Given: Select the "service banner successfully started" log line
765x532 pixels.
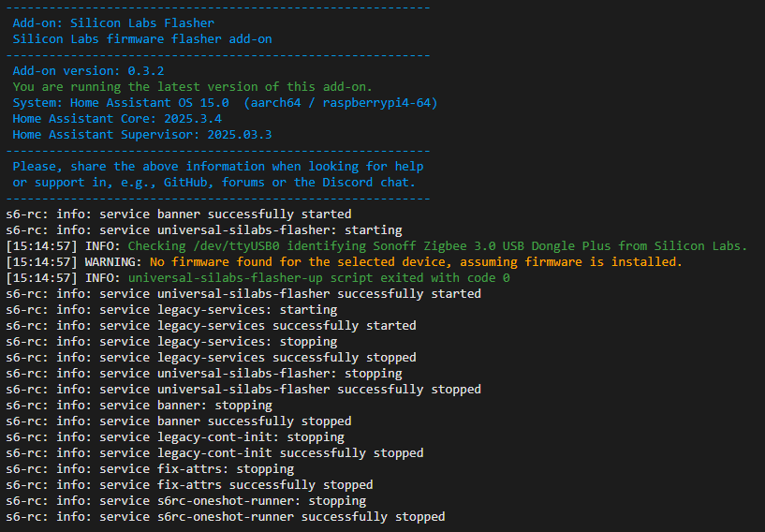Looking at the screenshot, I should pyautogui.click(x=179, y=214).
